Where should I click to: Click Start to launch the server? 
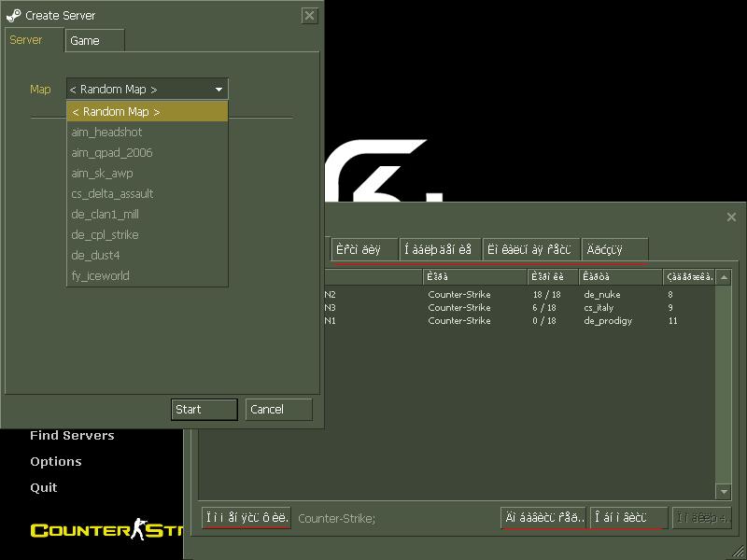coord(204,410)
